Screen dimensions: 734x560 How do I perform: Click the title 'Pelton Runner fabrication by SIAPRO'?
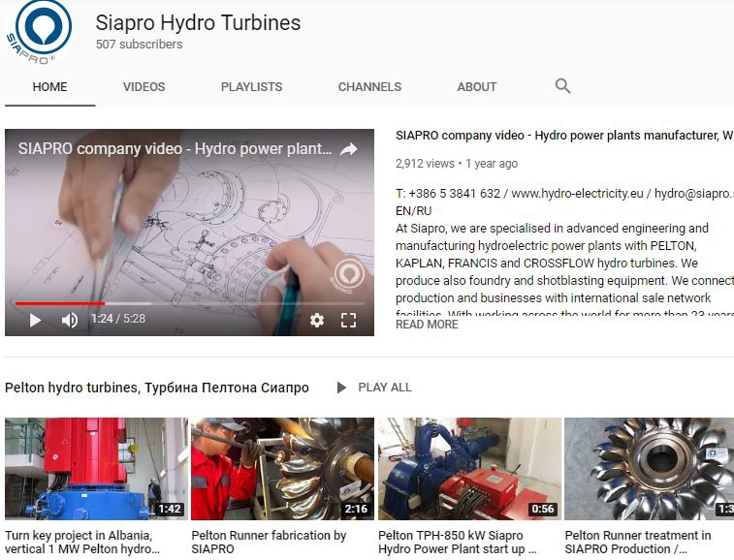tap(269, 543)
